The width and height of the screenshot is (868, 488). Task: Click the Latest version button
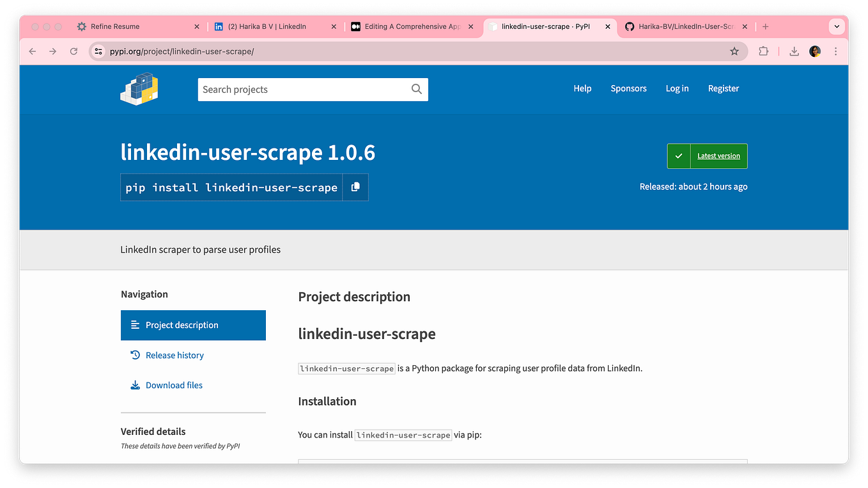click(707, 155)
